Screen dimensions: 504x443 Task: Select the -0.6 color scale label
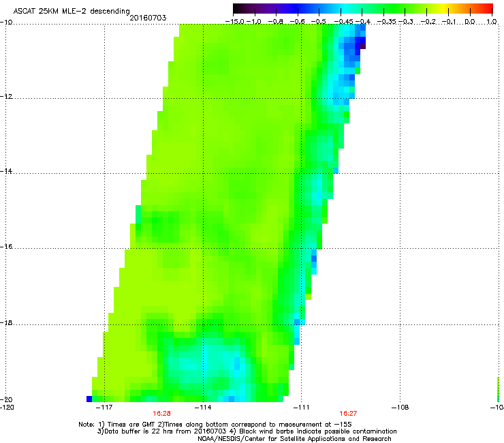tap(298, 22)
